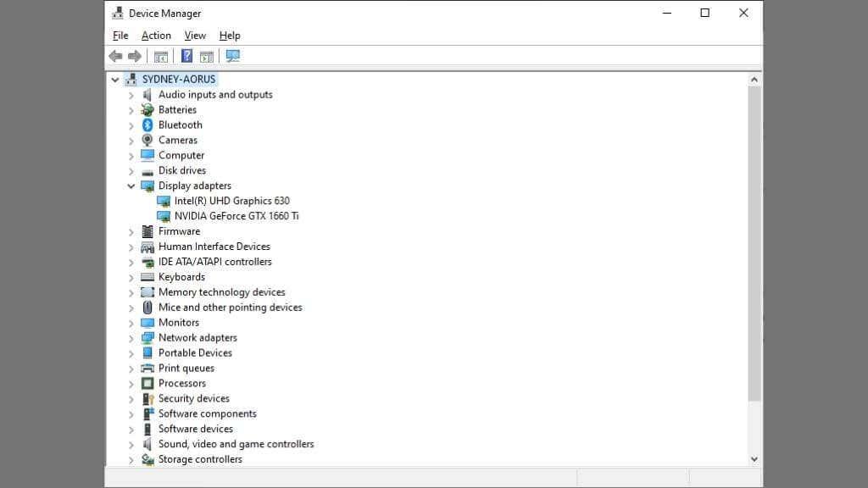
Task: Click the Show/Hide Console Tree toolbar icon
Action: (x=161, y=57)
